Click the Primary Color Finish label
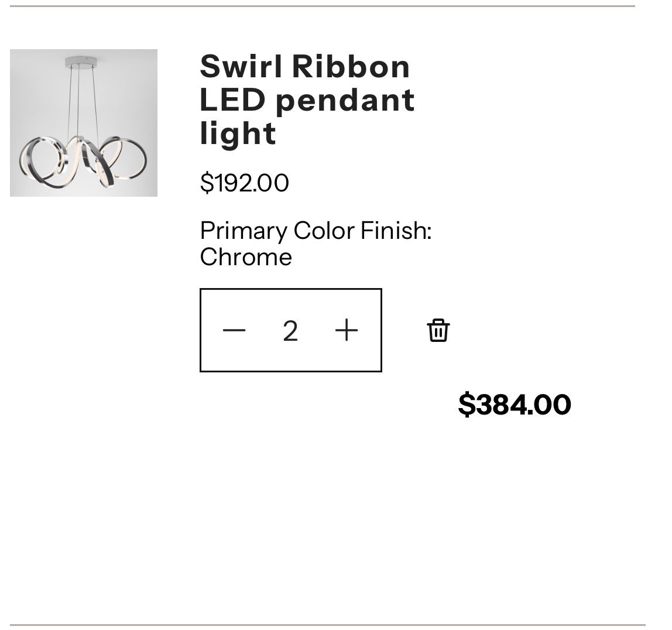This screenshot has width=672, height=630. coord(316,230)
